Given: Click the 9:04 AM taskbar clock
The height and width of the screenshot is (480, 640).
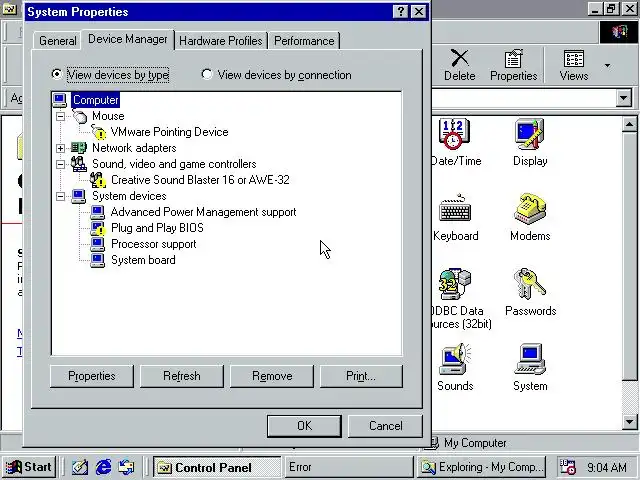Looking at the screenshot, I should (607, 467).
